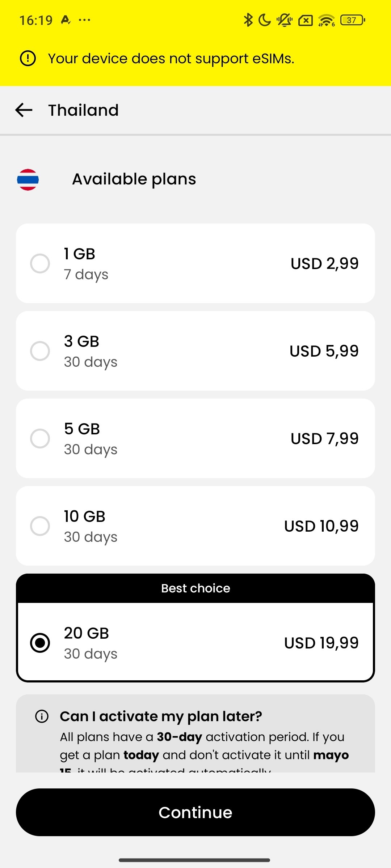The width and height of the screenshot is (391, 868).
Task: Tap the warning icon in eSIM banner
Action: point(28,58)
